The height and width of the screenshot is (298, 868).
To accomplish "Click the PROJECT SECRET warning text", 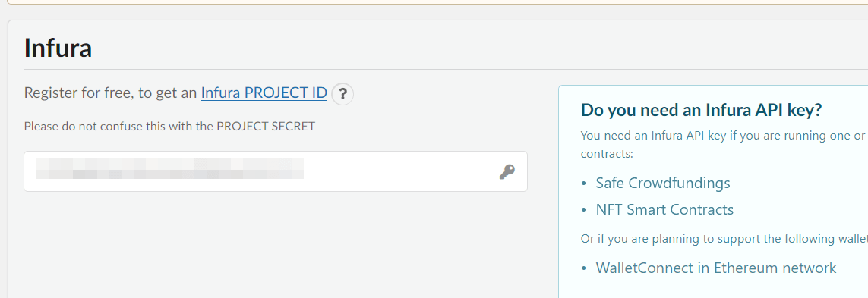I will [x=169, y=126].
